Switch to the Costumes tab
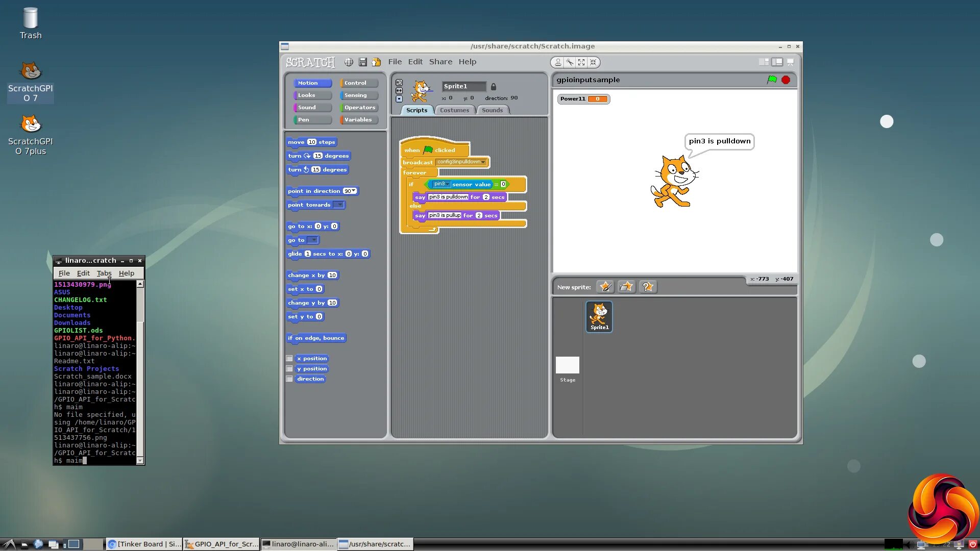980x551 pixels. click(x=454, y=110)
